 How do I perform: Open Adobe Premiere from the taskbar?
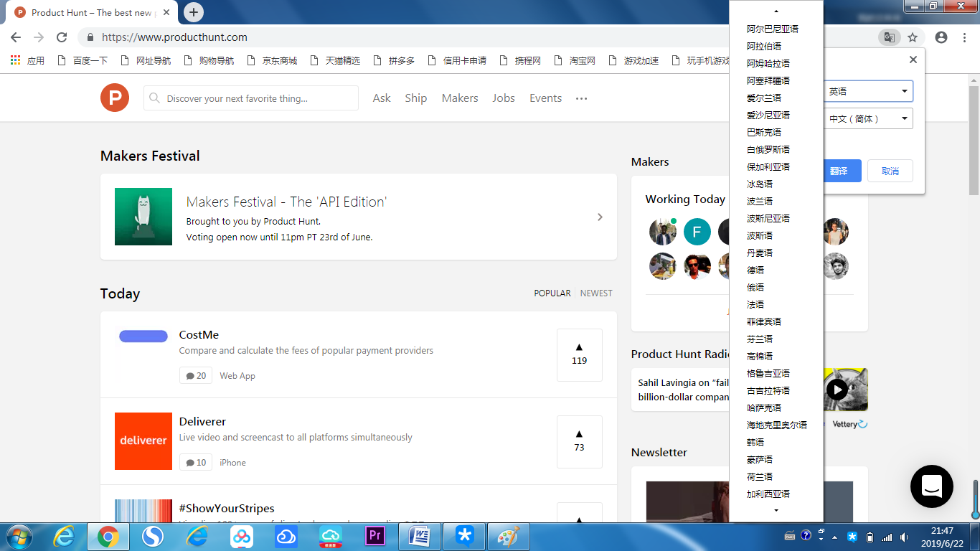tap(375, 536)
